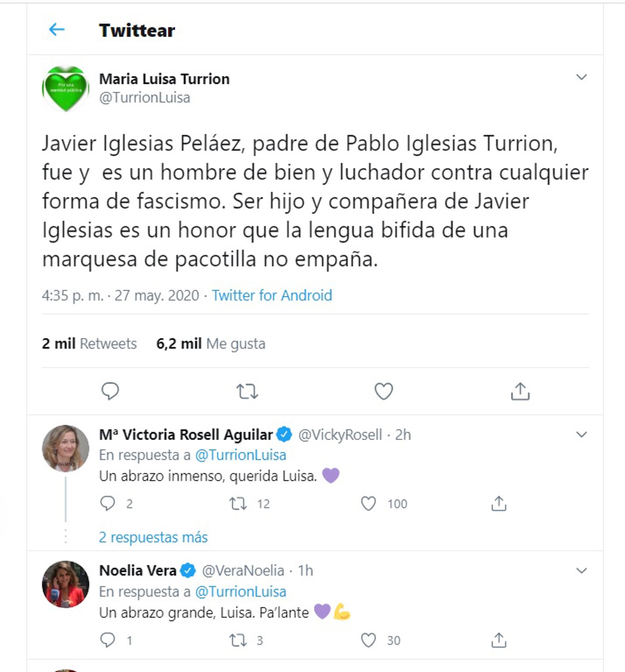Share Victoria Rosell's reply
Viewport: 625px width, 672px height.
(x=499, y=504)
